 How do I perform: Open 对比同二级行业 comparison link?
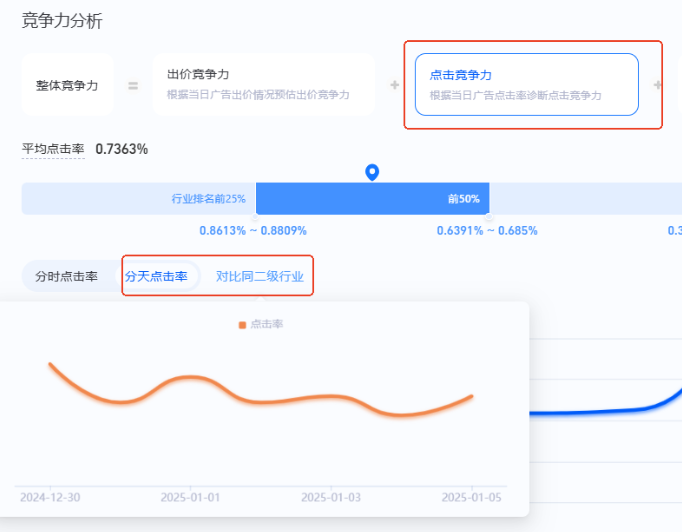click(260, 276)
